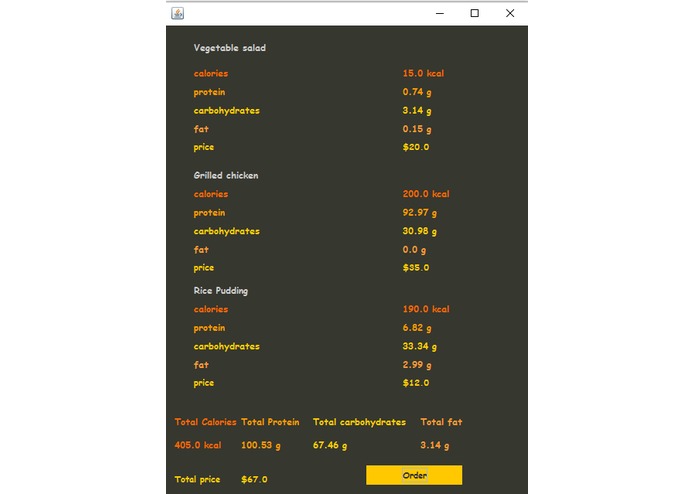This screenshot has height=494, width=695.
Task: Click the 100.53 g total protein value
Action: click(x=261, y=445)
